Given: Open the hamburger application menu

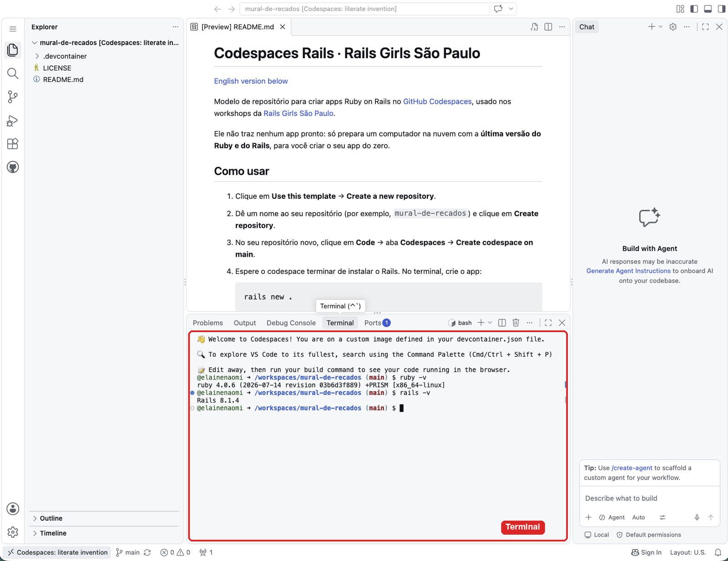Looking at the screenshot, I should [13, 29].
